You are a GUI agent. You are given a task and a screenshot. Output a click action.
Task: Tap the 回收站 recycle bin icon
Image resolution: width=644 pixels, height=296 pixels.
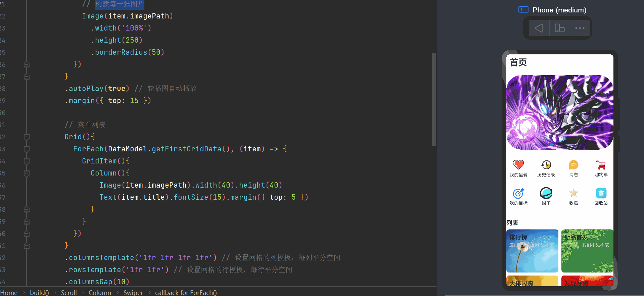coord(601,193)
